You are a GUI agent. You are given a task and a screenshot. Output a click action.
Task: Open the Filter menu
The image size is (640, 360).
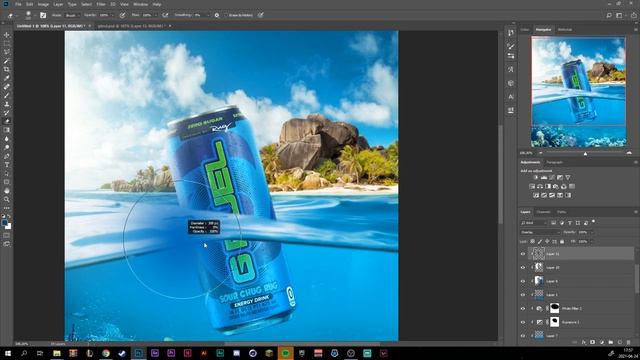pyautogui.click(x=101, y=4)
